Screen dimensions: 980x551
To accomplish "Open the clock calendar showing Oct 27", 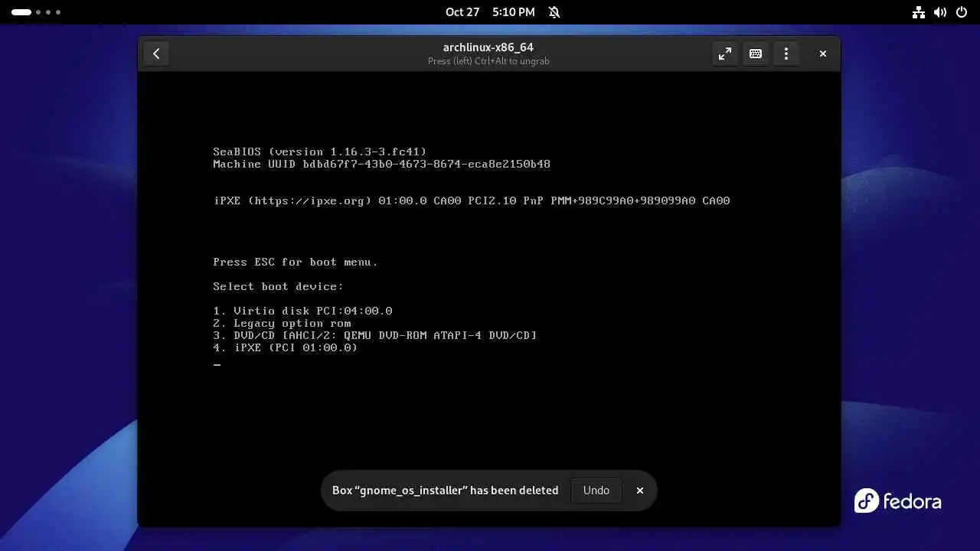I will 490,12.
